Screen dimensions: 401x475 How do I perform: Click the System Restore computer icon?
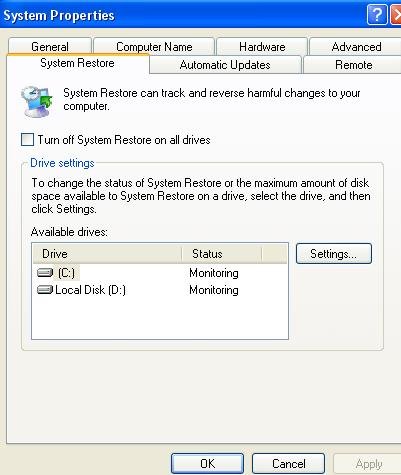tap(37, 101)
